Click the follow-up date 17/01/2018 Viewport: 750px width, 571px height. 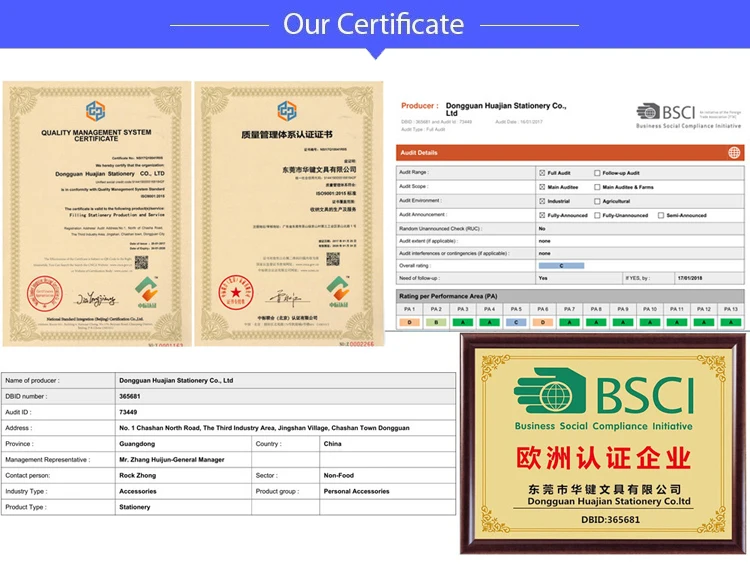pos(690,278)
